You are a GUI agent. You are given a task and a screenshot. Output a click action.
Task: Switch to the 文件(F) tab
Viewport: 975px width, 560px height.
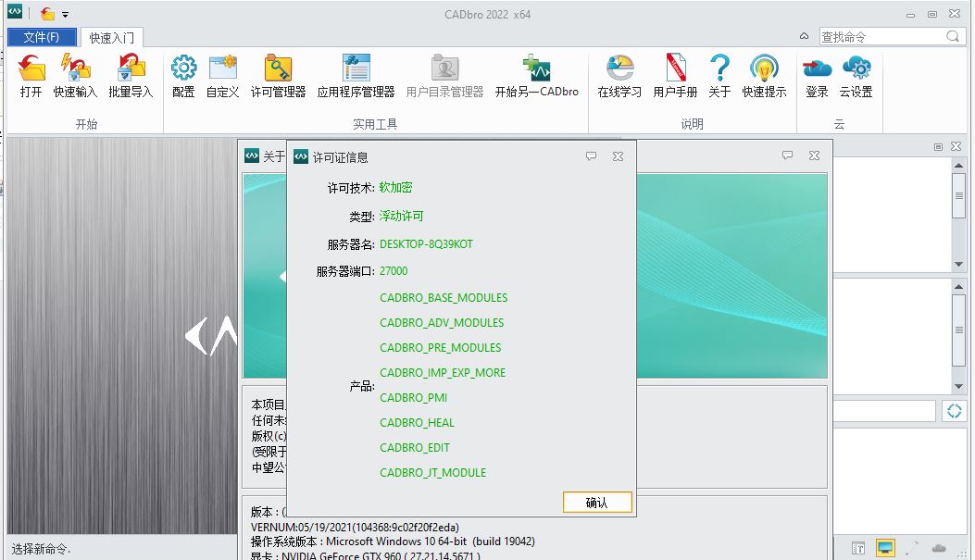42,36
